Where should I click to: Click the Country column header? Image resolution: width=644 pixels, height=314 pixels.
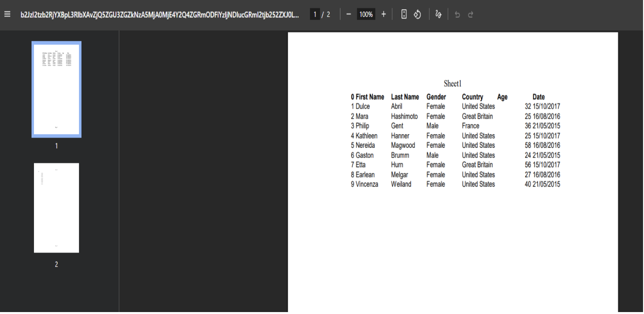point(472,97)
